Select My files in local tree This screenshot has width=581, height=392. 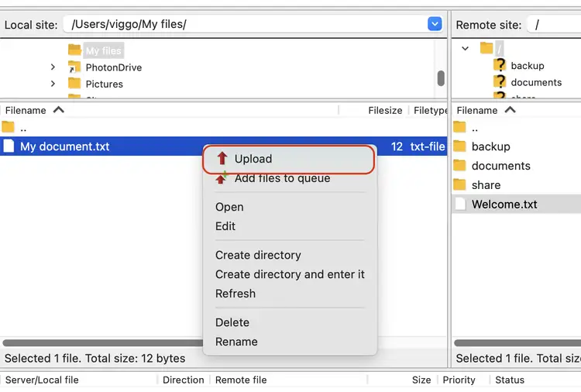click(103, 51)
